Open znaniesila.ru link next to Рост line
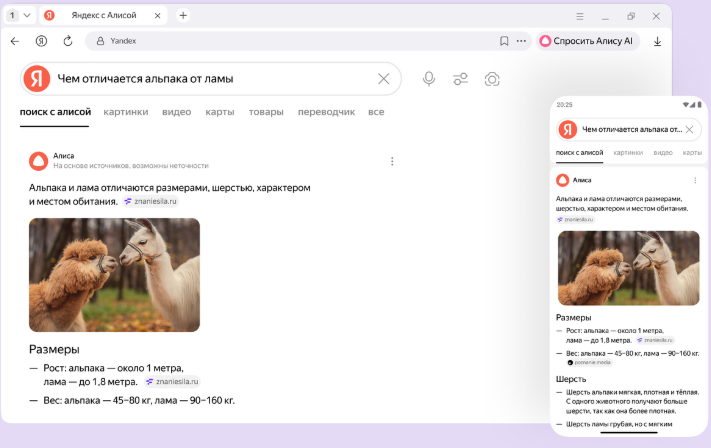 pyautogui.click(x=172, y=382)
